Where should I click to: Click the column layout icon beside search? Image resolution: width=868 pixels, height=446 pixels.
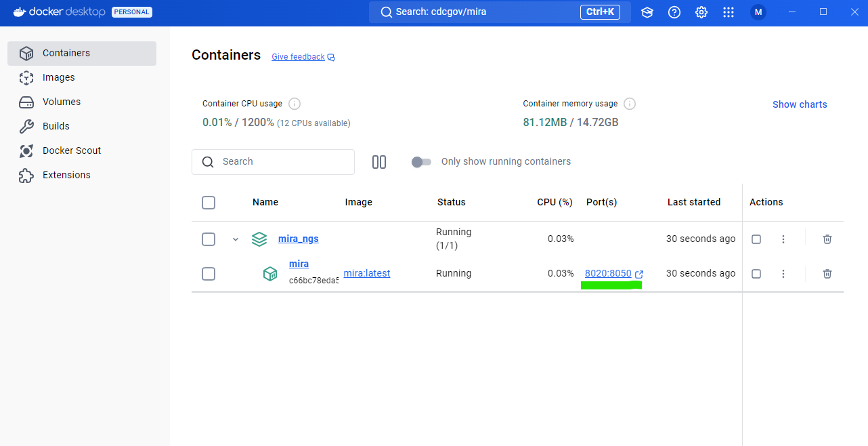point(379,162)
